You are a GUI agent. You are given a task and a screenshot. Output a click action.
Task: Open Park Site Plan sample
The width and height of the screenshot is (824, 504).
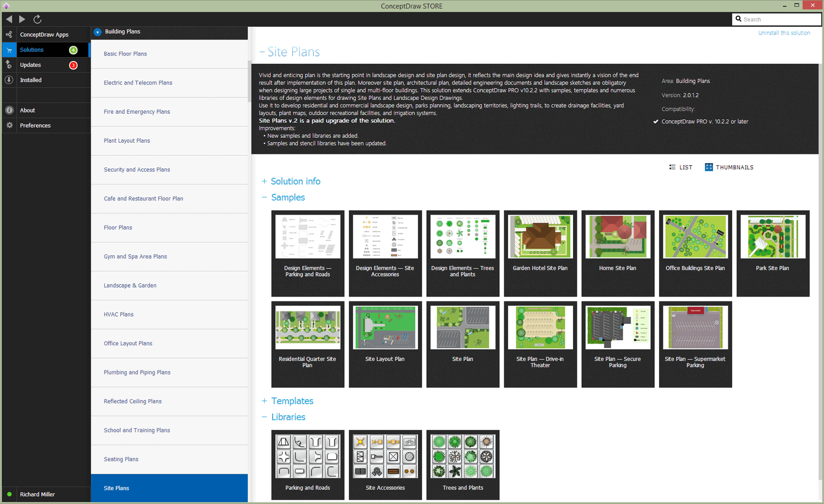click(x=773, y=254)
